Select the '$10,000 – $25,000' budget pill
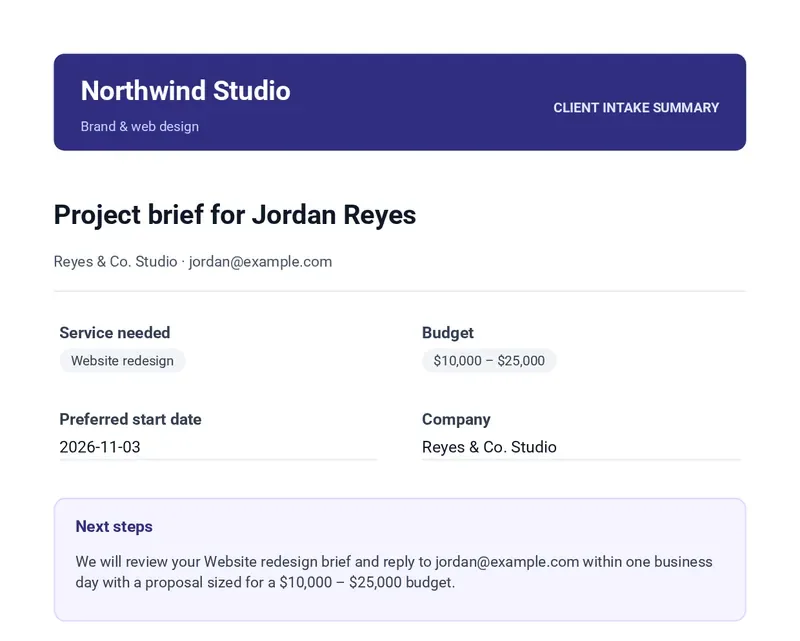The width and height of the screenshot is (800, 641). tap(489, 361)
